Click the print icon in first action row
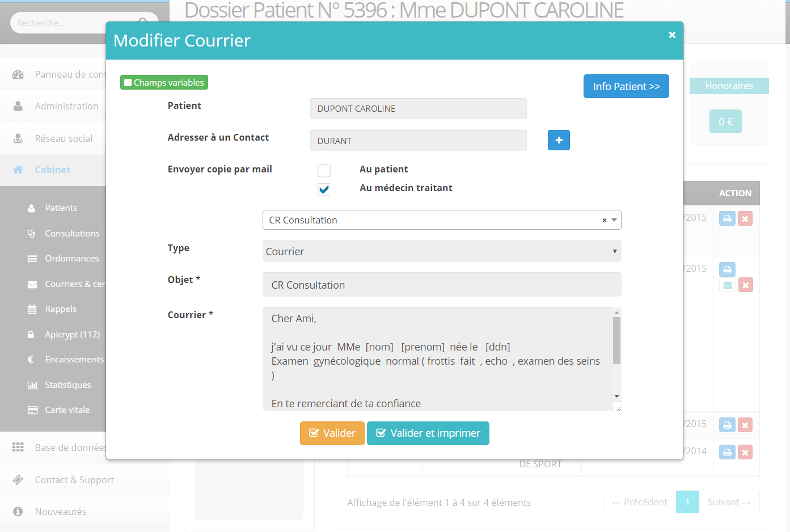The image size is (790, 532). click(727, 218)
